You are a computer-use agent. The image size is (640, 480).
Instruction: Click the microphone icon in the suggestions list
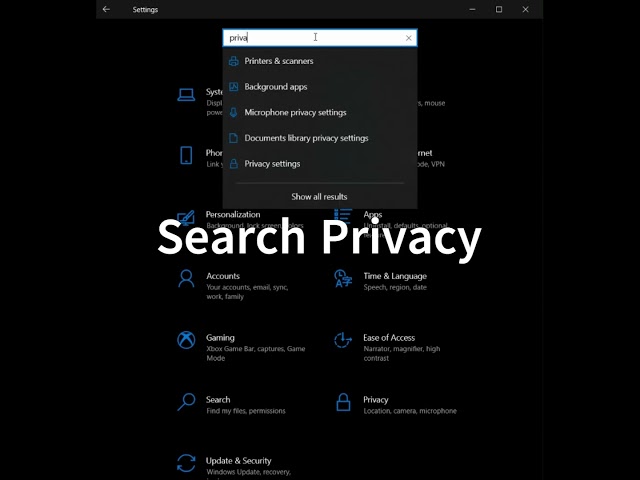[233, 112]
